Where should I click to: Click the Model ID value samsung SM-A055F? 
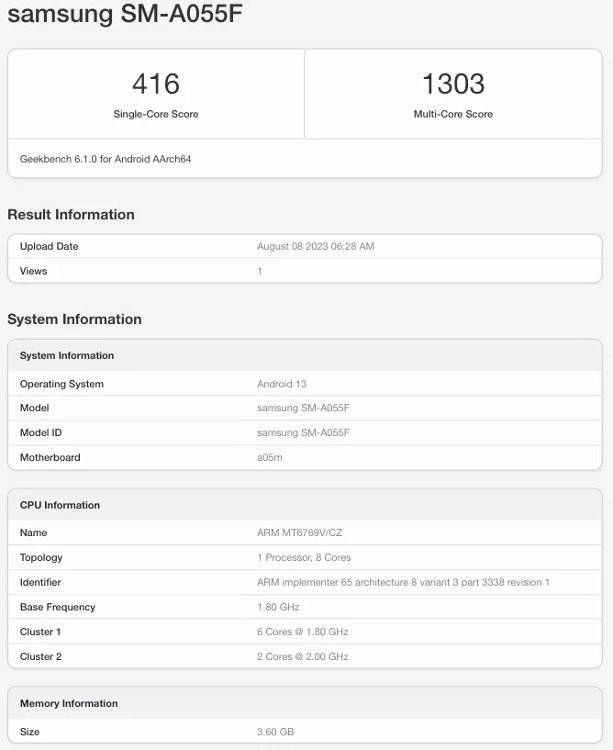[301, 432]
